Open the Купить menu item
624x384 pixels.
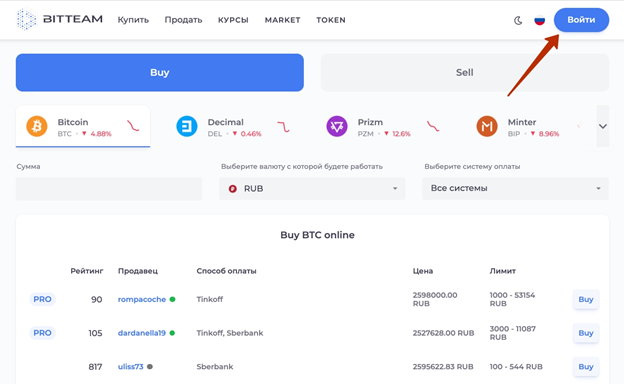click(133, 20)
